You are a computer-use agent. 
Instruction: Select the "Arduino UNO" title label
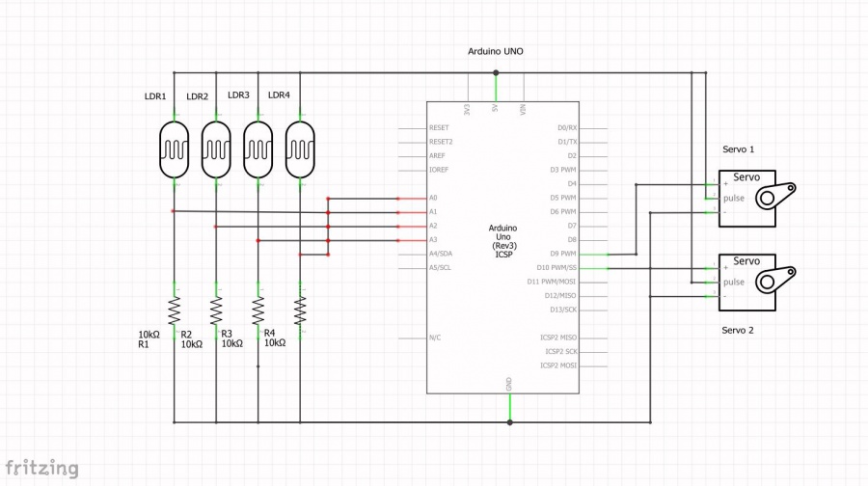point(496,51)
